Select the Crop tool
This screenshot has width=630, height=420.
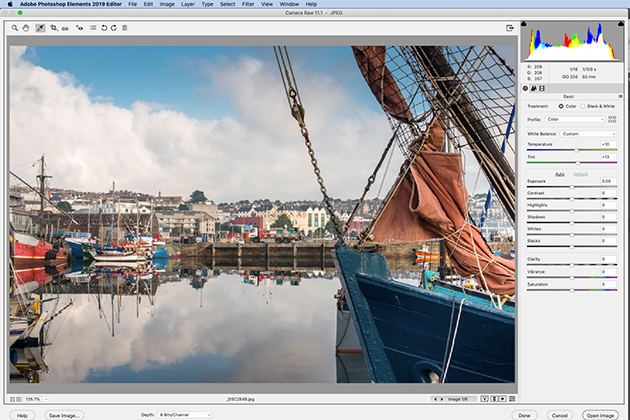coord(53,28)
